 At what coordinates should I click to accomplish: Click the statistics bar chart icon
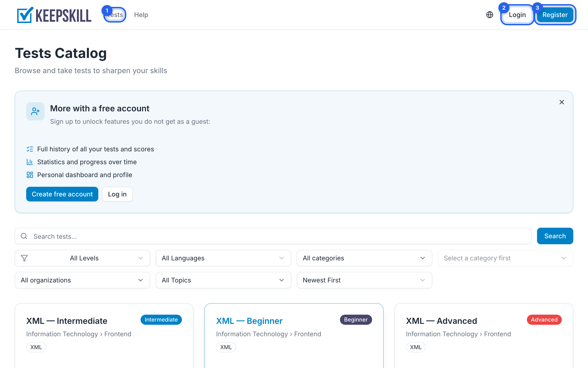(30, 162)
